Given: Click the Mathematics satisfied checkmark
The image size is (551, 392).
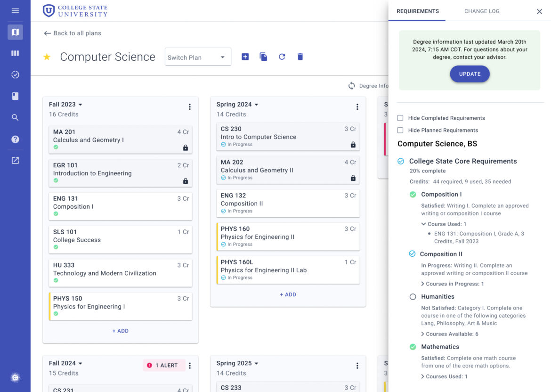Looking at the screenshot, I should coord(413,347).
